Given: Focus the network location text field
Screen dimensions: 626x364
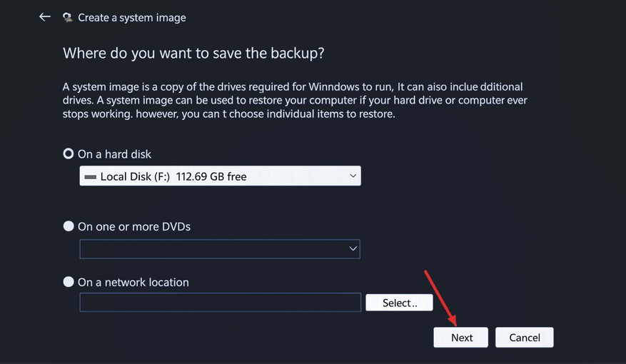Looking at the screenshot, I should click(220, 303).
